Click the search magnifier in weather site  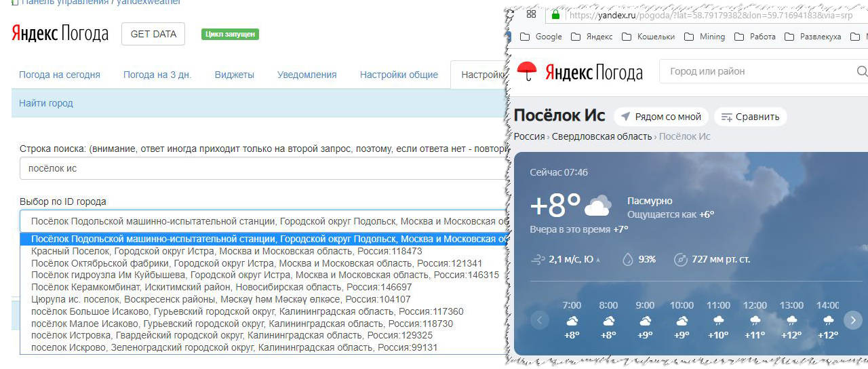pos(862,71)
